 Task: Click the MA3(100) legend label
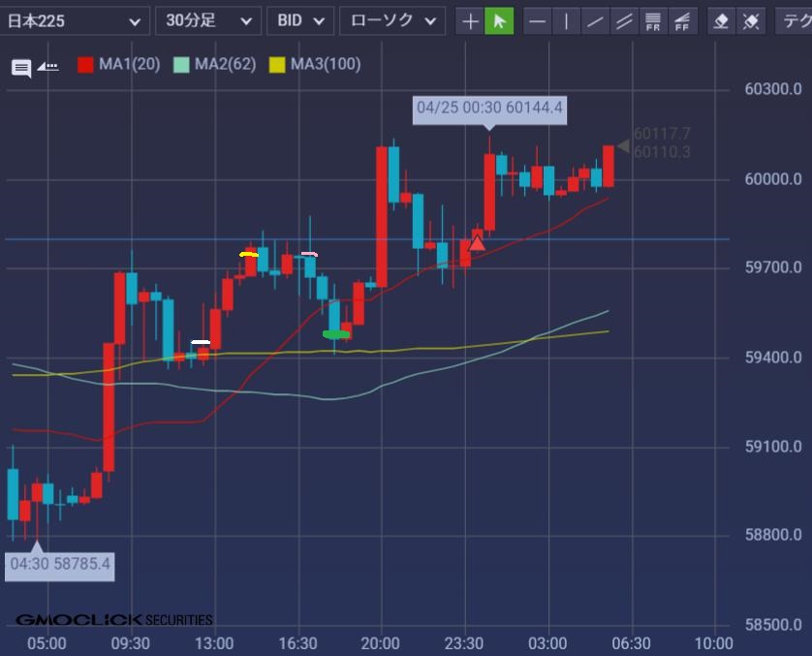[x=325, y=65]
